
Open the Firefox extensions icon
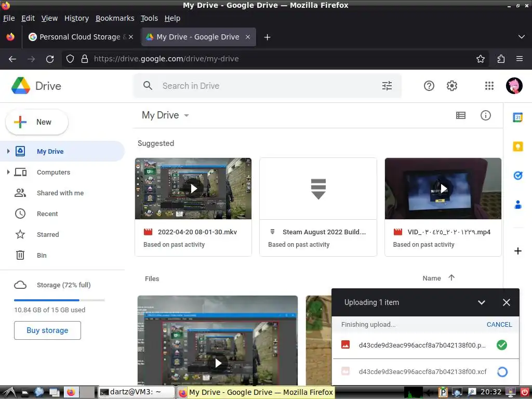(x=501, y=59)
